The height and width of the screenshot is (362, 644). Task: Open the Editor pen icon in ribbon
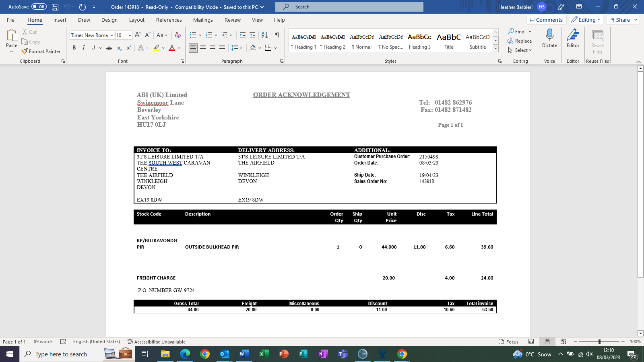573,35
